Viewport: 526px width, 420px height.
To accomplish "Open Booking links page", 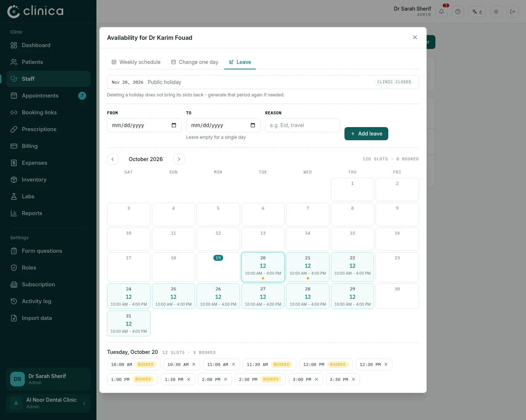I will coord(48,112).
